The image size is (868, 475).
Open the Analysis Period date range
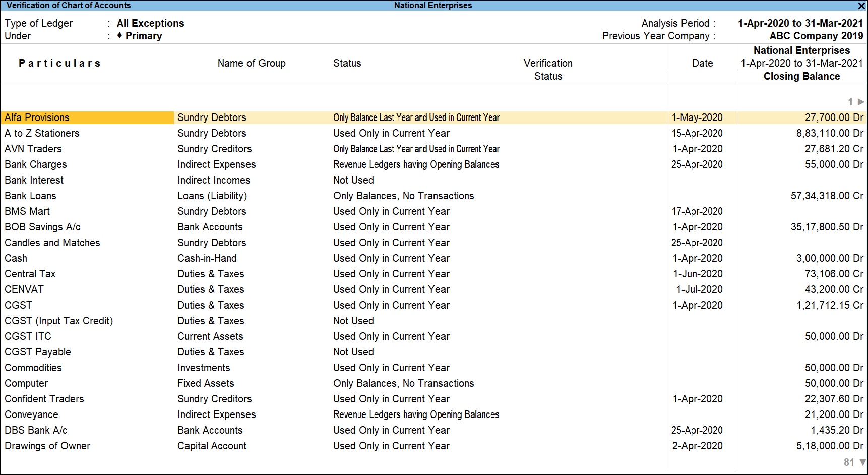800,23
